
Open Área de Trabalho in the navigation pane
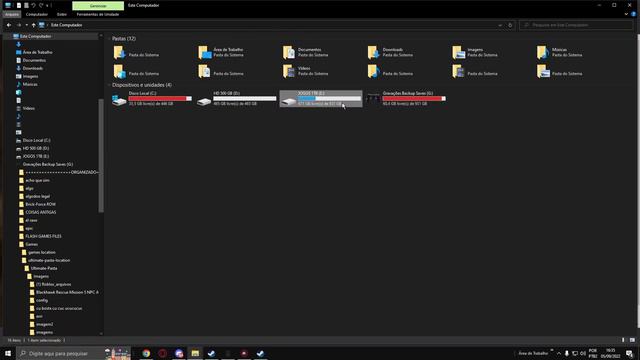point(38,52)
